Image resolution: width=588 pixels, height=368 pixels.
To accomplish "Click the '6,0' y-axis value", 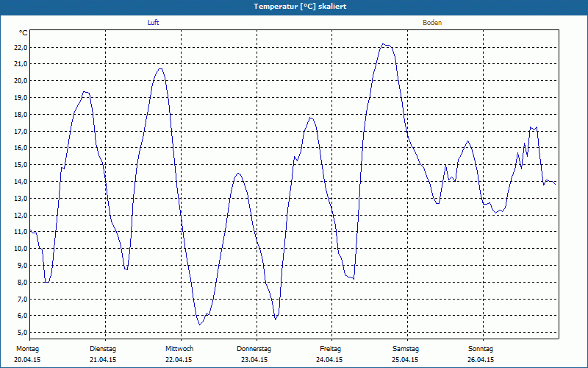I will pyautogui.click(x=22, y=316).
